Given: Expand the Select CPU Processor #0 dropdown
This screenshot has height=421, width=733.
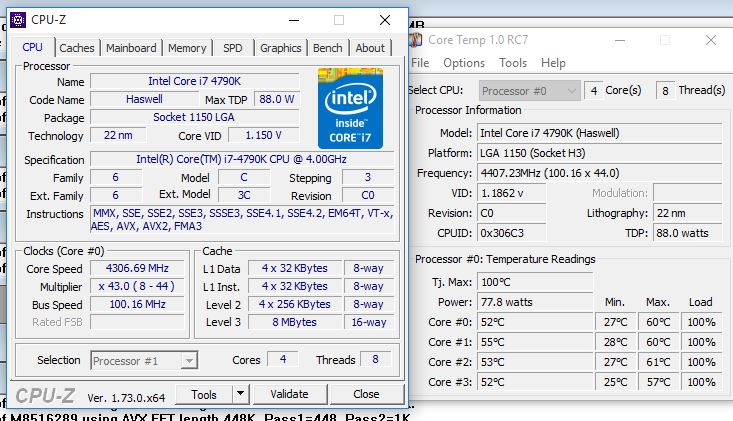Looking at the screenshot, I should coord(529,91).
